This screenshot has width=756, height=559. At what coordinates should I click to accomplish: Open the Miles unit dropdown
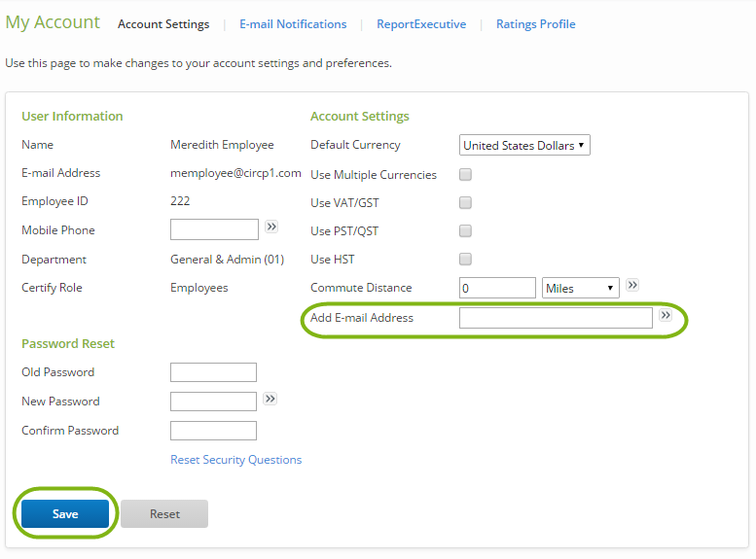[x=581, y=288]
